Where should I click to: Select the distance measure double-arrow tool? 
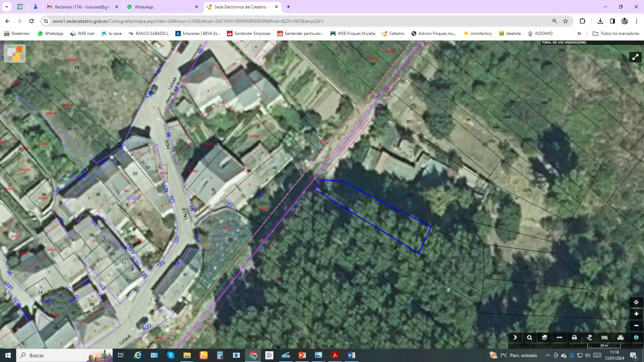click(559, 338)
